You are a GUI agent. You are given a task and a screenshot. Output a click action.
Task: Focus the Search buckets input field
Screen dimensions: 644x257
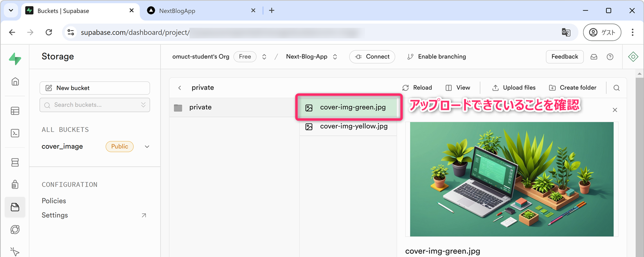(x=95, y=105)
